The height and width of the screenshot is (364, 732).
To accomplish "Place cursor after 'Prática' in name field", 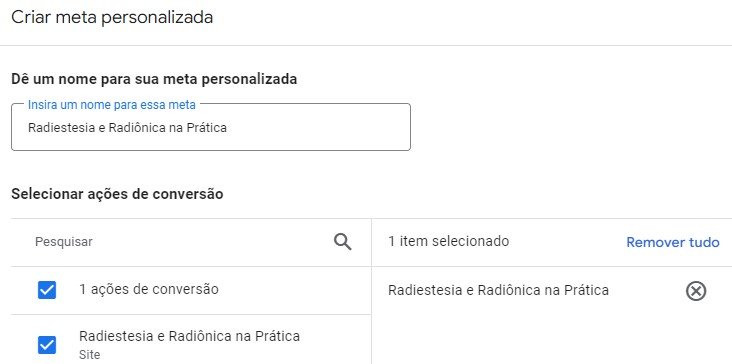I will 227,127.
